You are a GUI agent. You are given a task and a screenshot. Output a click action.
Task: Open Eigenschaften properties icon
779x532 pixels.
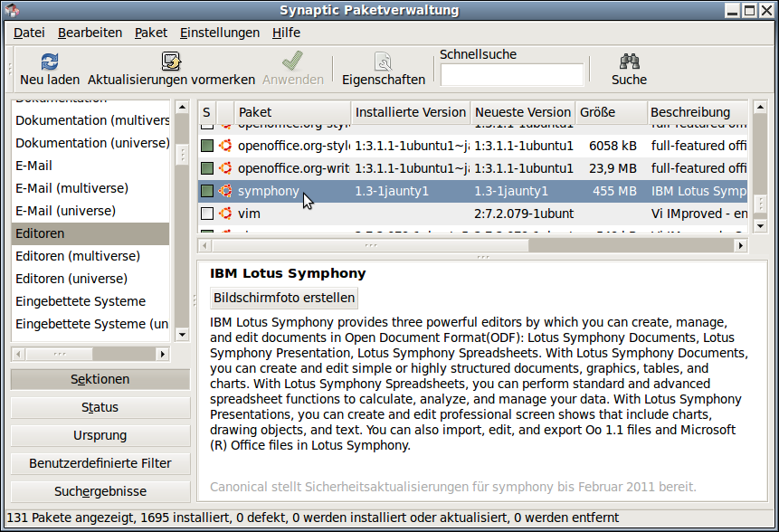point(383,62)
